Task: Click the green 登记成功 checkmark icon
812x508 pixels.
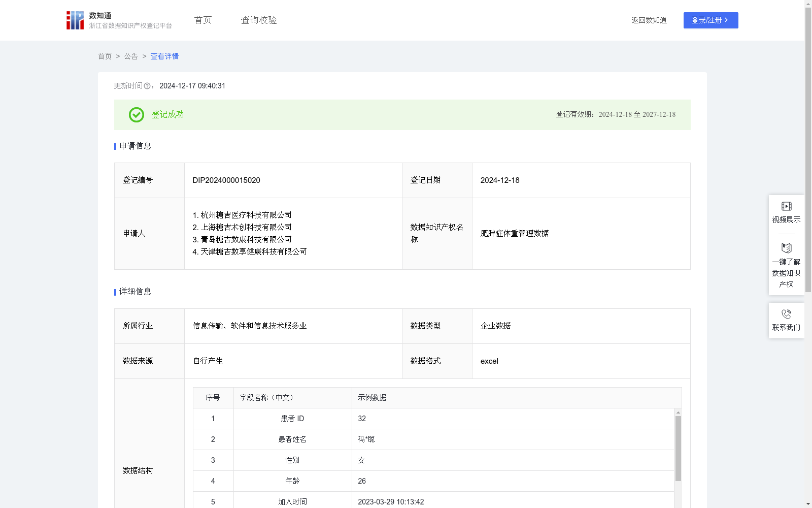Action: [137, 115]
